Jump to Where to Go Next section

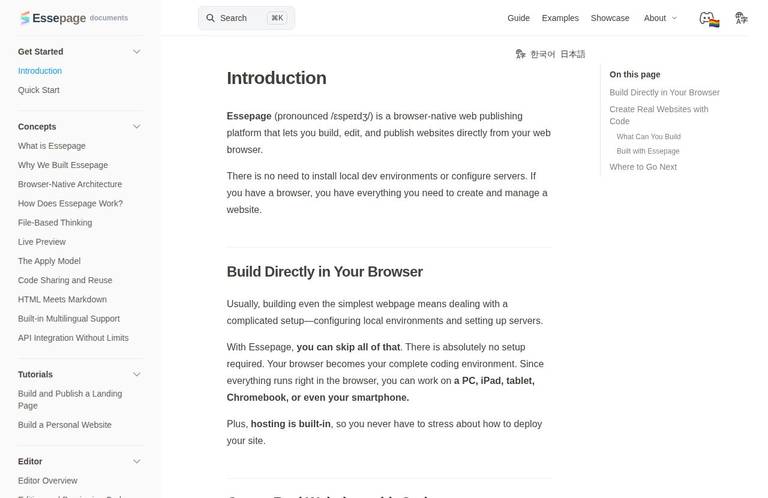(x=643, y=167)
